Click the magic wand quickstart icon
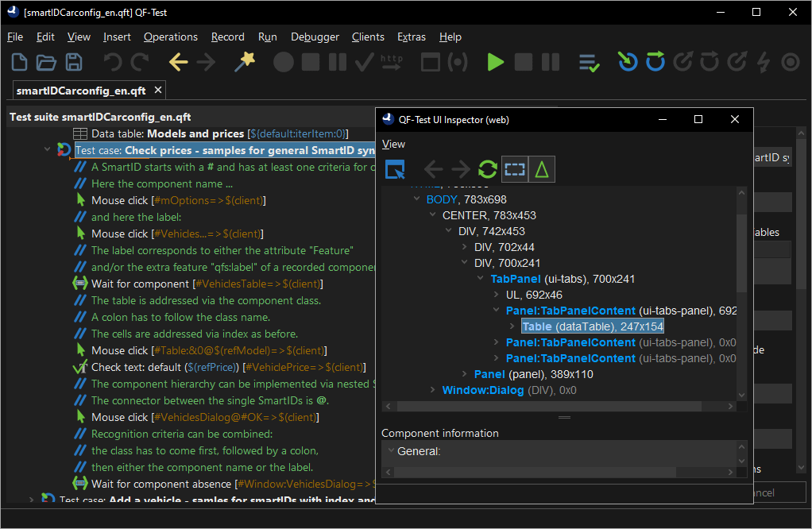Image resolution: width=812 pixels, height=529 pixels. [x=244, y=62]
